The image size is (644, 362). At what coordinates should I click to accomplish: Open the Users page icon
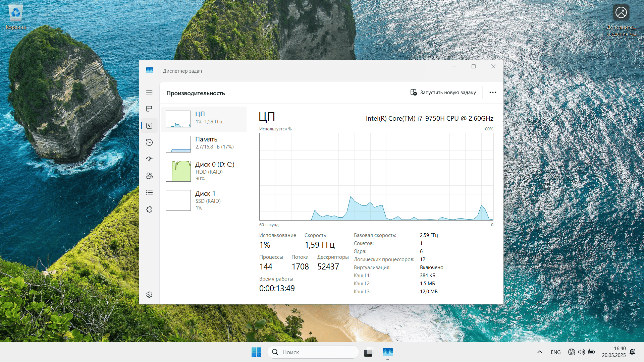[x=149, y=176]
